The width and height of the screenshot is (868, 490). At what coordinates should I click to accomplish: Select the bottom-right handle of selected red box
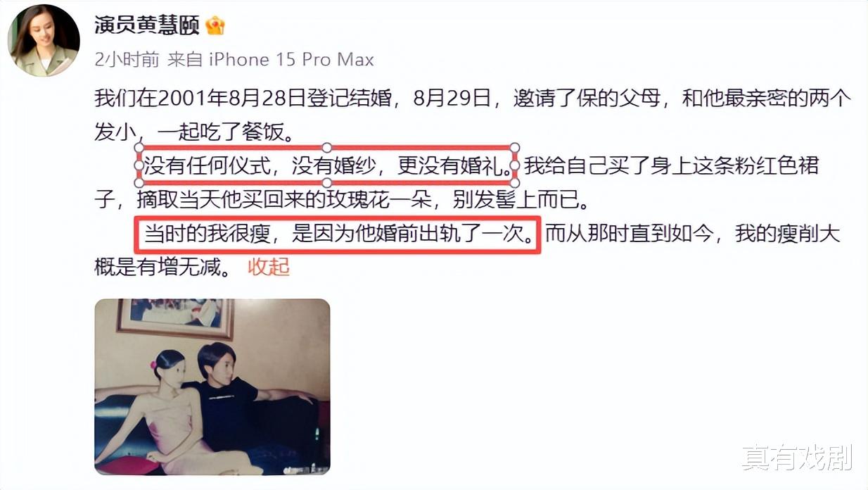point(514,183)
